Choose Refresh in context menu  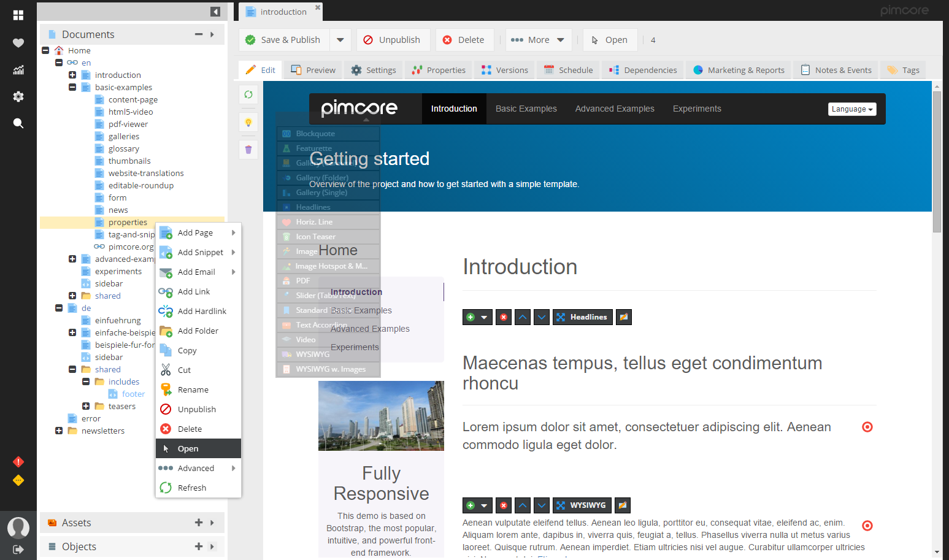(x=198, y=488)
